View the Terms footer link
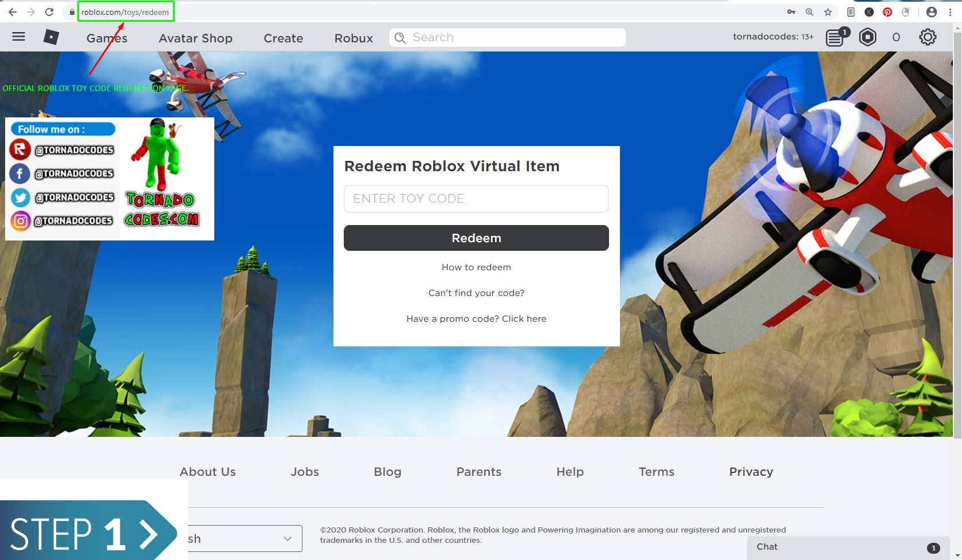 [656, 472]
